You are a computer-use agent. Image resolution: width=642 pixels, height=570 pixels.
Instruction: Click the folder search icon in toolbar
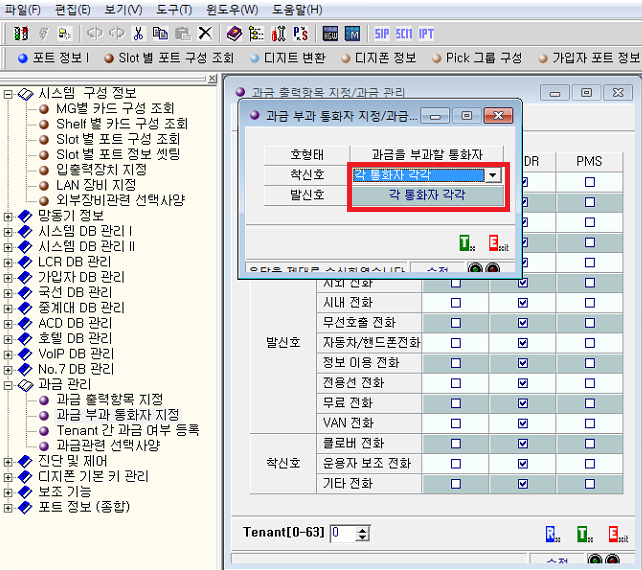point(65,33)
